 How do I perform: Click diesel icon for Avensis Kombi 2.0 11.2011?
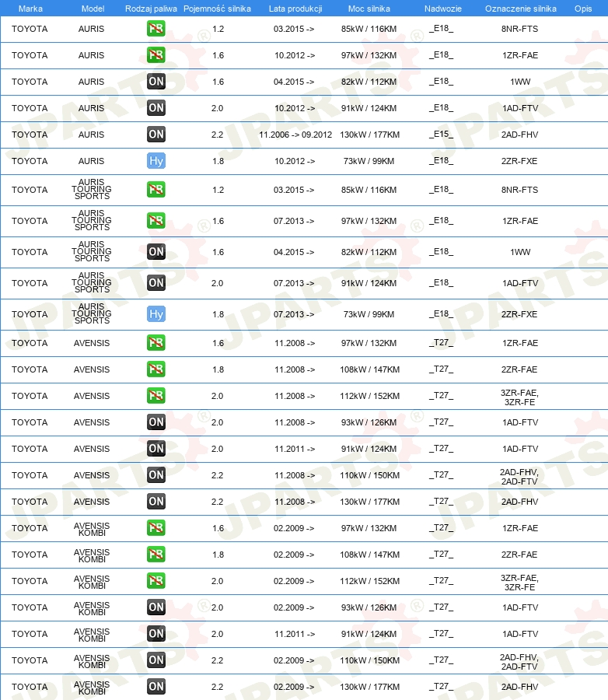click(155, 633)
